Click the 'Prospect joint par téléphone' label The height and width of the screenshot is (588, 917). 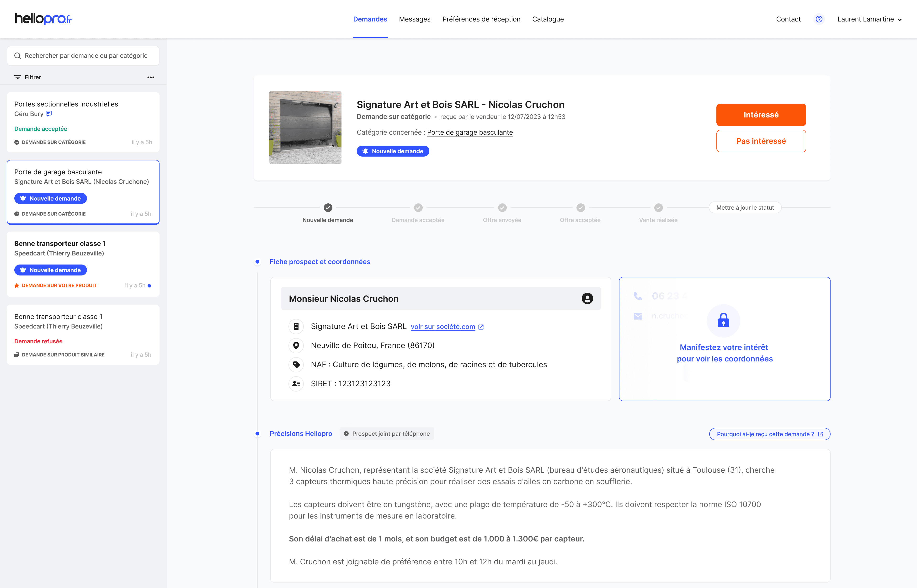point(391,434)
